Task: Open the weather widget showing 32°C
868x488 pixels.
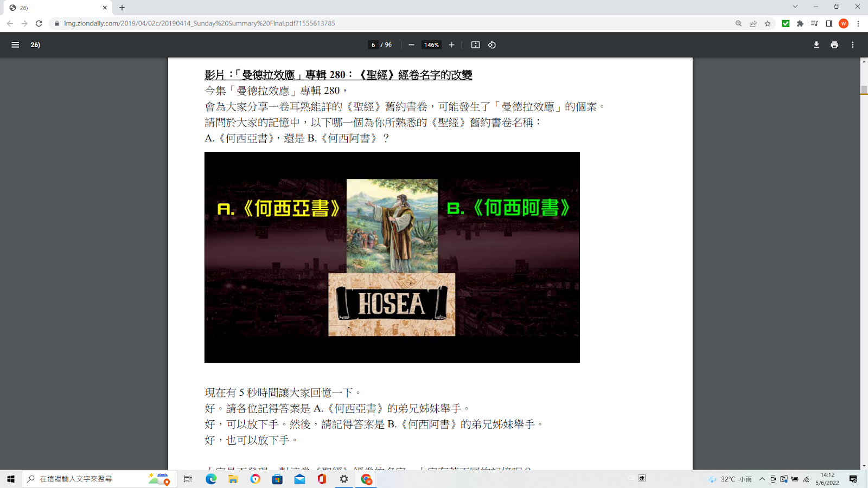Action: click(x=731, y=479)
